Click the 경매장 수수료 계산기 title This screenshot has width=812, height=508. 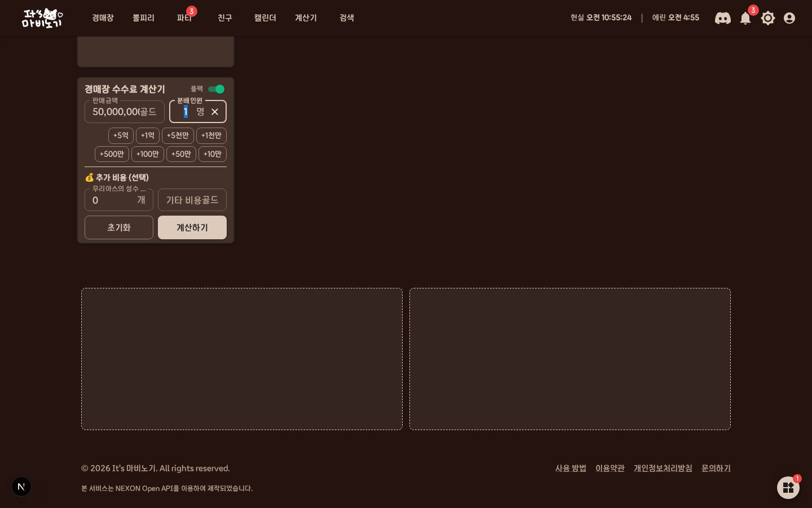tap(125, 89)
